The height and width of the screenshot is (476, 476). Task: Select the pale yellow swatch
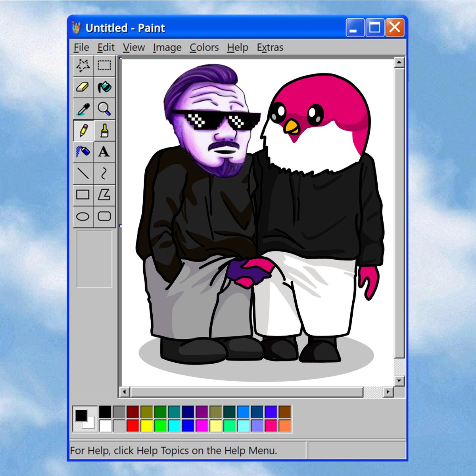coord(216,426)
